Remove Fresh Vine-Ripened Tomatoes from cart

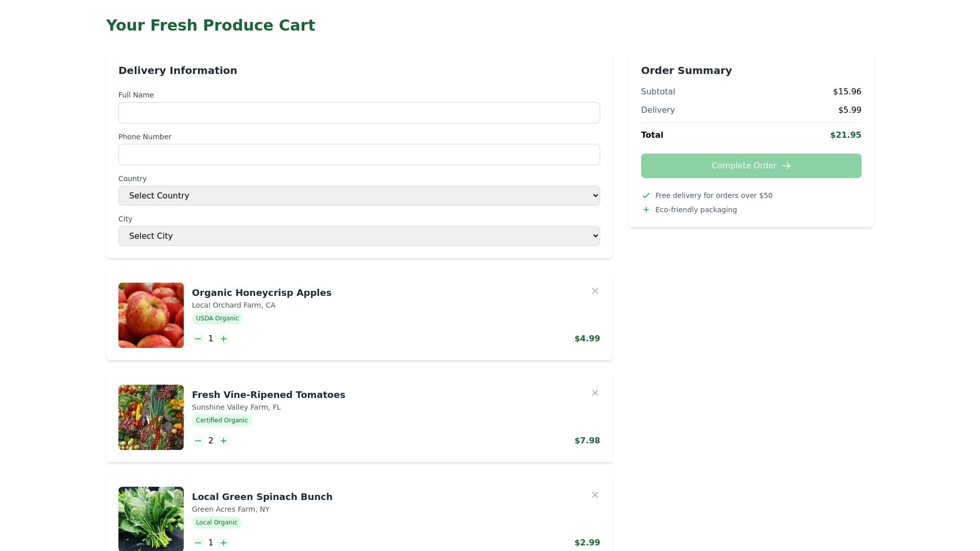595,393
